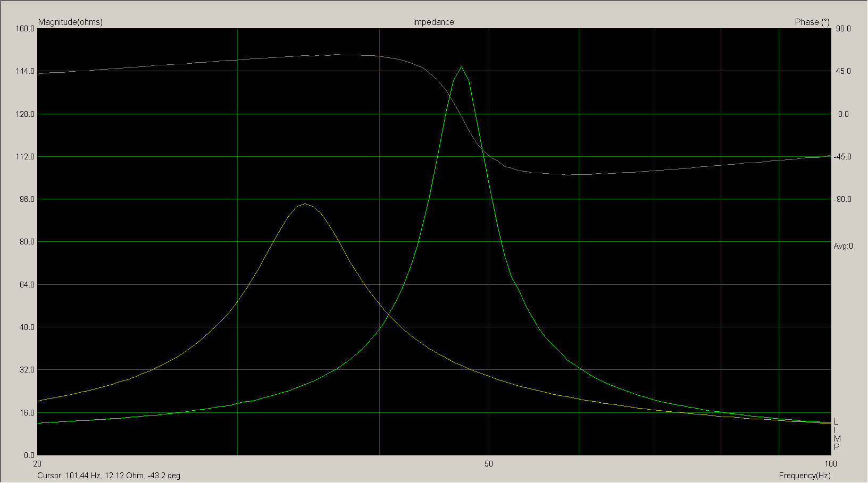The image size is (868, 483).
Task: Select the 48.0 magnitude axis value
Action: 27,327
